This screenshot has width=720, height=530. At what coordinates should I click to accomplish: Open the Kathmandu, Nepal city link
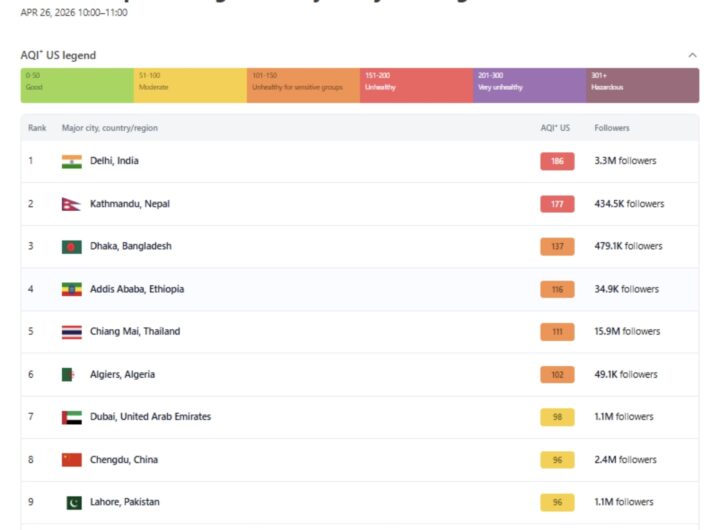[x=130, y=204]
